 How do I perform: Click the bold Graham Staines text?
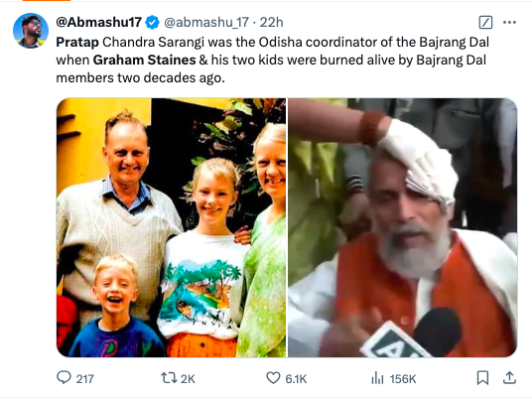click(144, 61)
